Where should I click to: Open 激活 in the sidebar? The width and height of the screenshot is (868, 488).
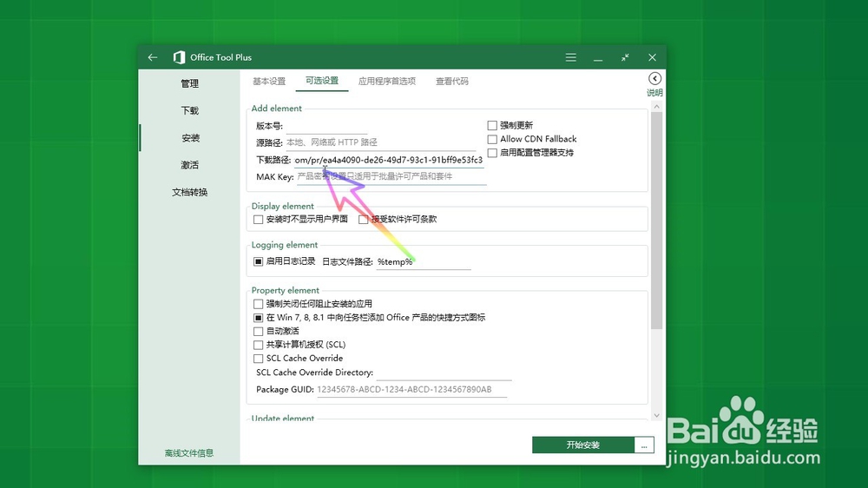click(x=189, y=164)
